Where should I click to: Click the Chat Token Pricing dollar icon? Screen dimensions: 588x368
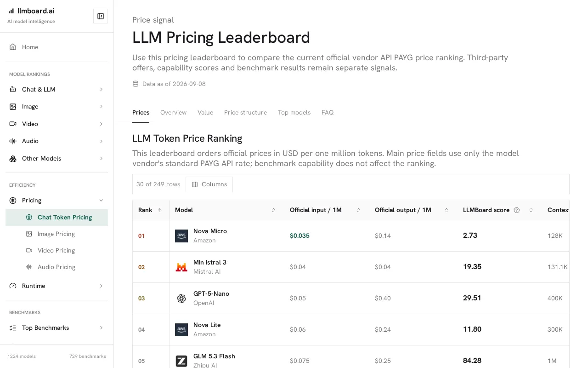coord(29,217)
